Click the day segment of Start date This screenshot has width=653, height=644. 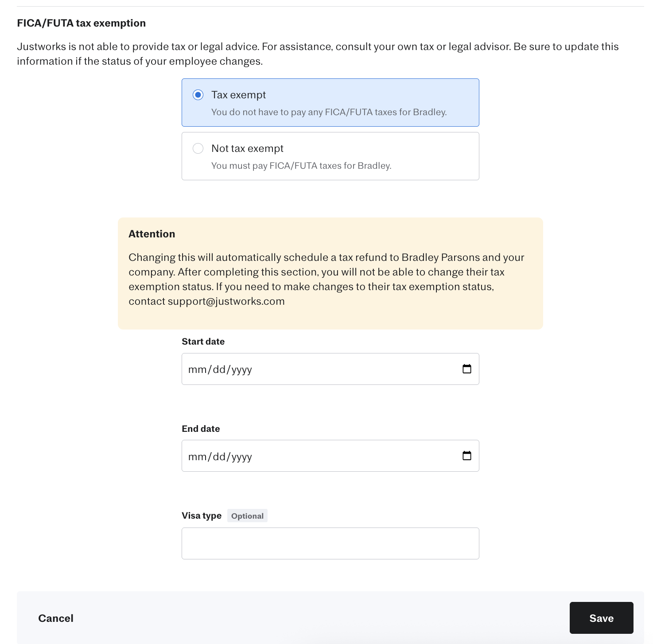(219, 369)
